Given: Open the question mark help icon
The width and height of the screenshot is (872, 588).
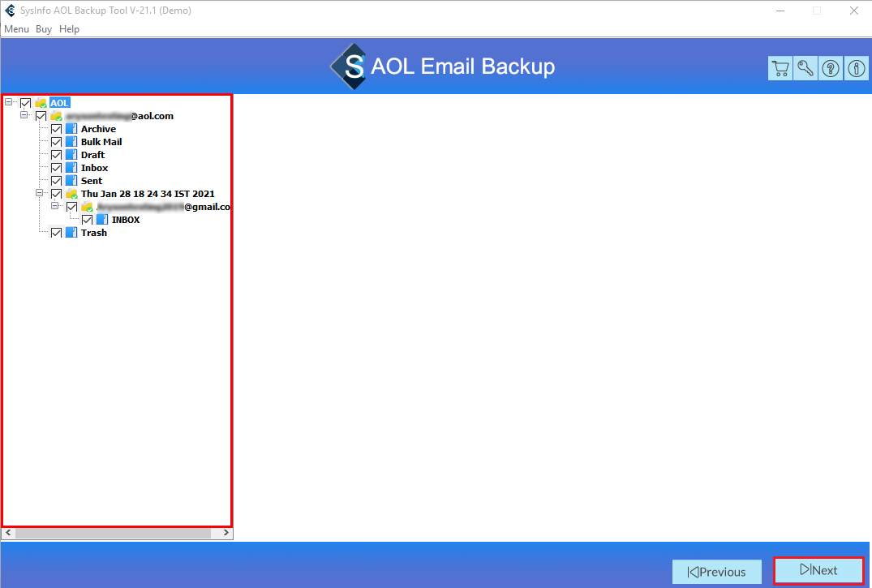Looking at the screenshot, I should pos(831,68).
